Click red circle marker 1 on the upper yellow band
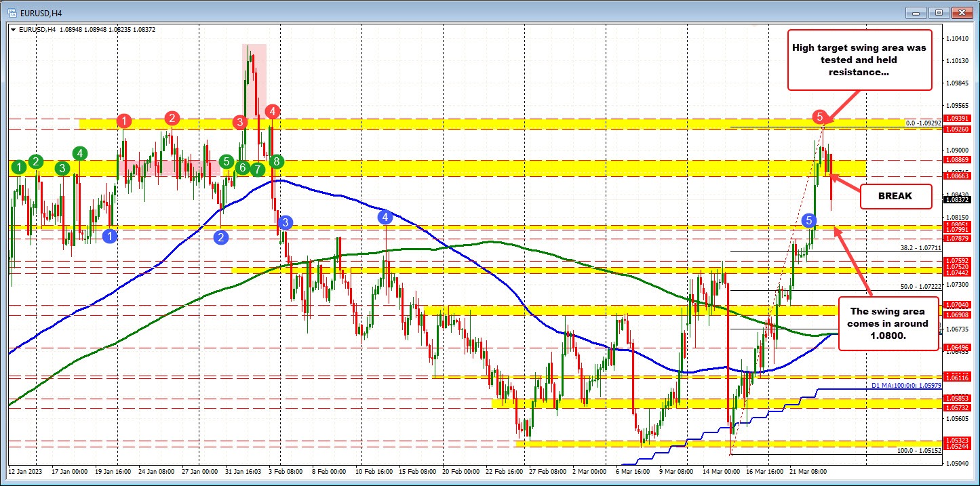 coord(123,122)
